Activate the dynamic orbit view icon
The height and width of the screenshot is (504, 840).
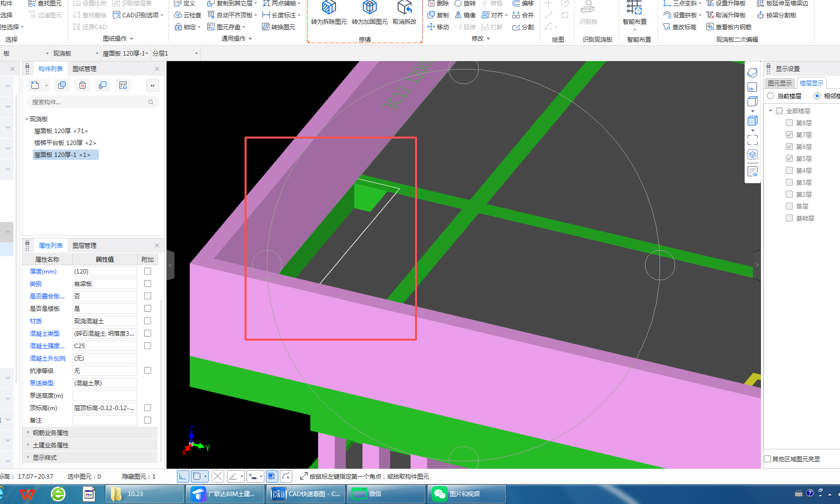[x=753, y=72]
